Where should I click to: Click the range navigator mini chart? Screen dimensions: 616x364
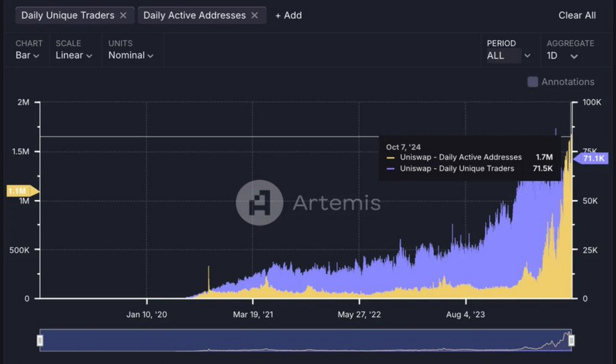pyautogui.click(x=306, y=340)
